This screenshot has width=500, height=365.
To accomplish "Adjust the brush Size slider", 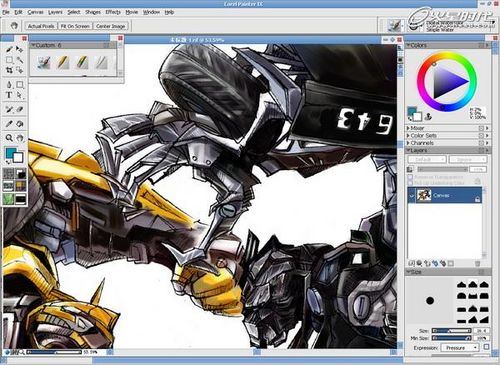I will click(451, 331).
